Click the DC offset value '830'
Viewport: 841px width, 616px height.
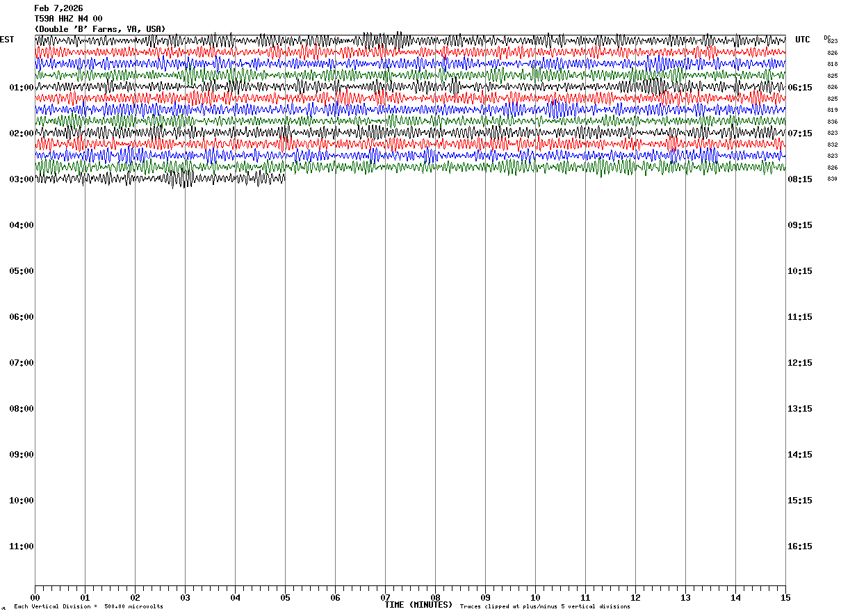(832, 179)
